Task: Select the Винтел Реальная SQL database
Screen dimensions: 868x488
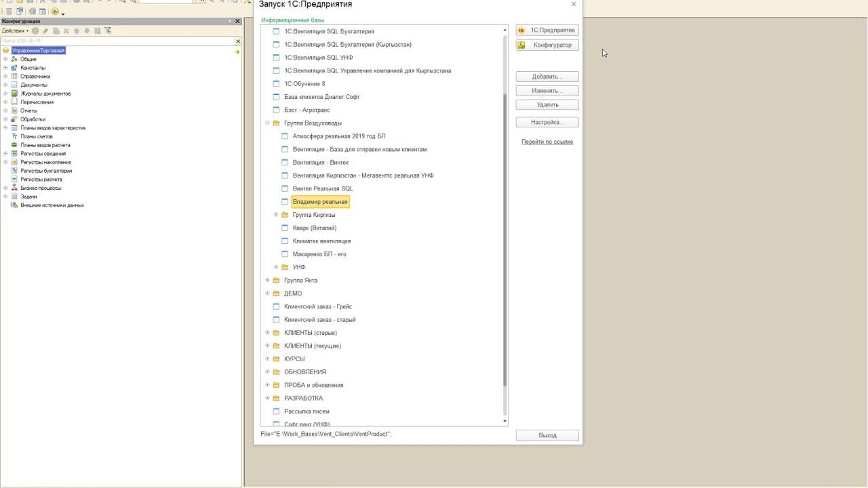Action: coord(323,189)
